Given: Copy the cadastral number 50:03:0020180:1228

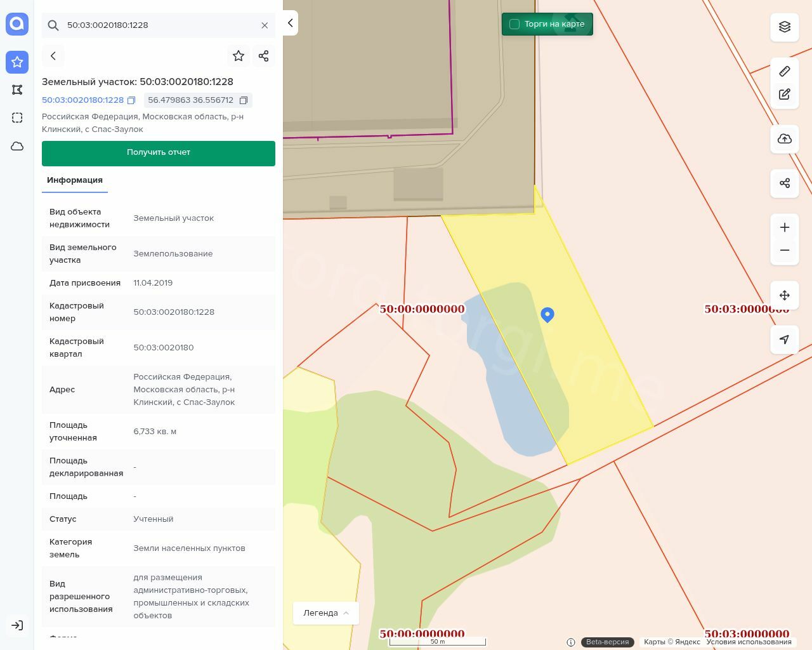Looking at the screenshot, I should coord(131,100).
